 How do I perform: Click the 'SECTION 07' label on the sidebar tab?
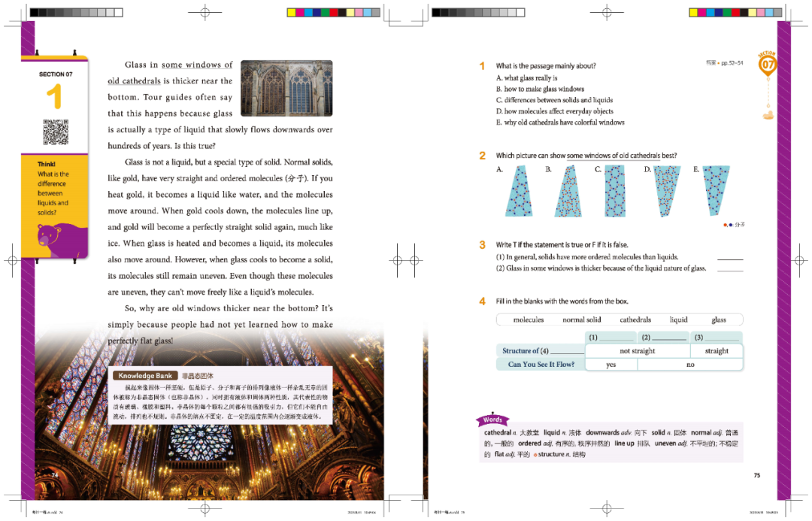56,74
